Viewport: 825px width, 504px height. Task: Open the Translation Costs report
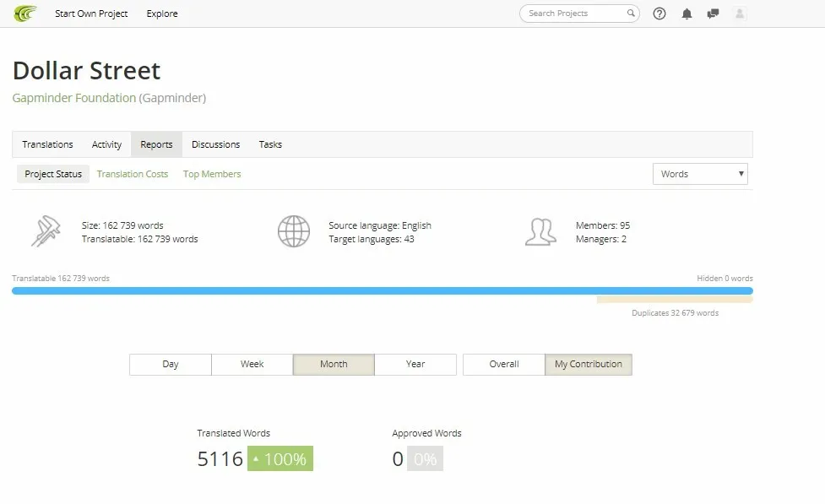coord(133,174)
